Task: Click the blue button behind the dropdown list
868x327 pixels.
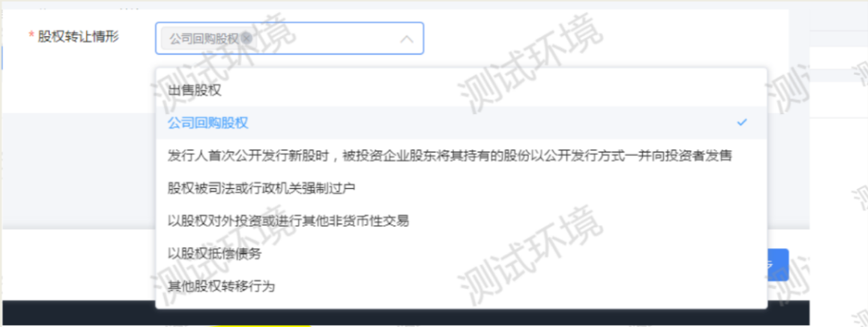Action: click(778, 265)
